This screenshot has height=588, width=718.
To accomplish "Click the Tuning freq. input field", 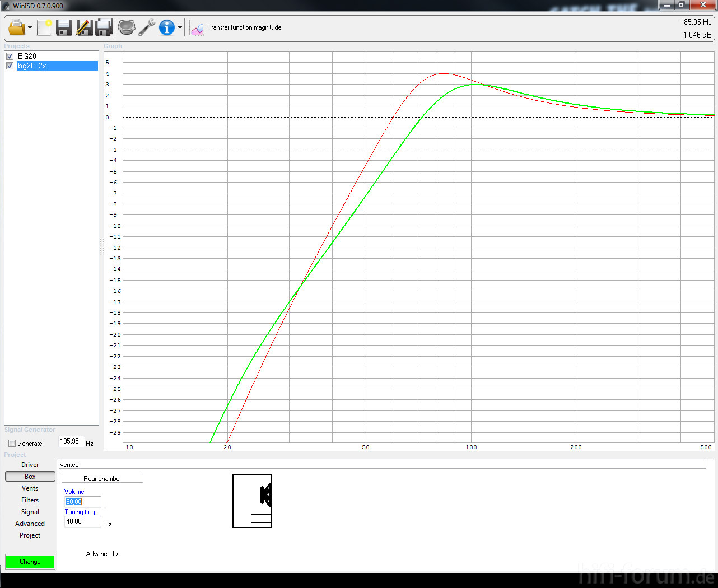I will pyautogui.click(x=82, y=521).
